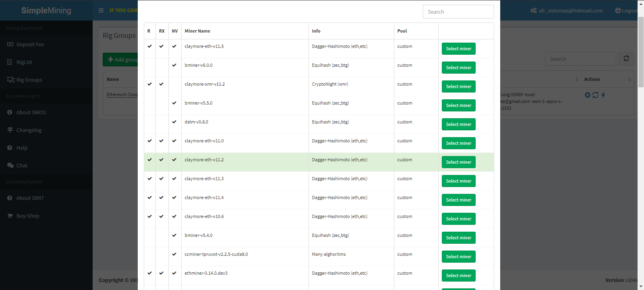Click the RX column header

(162, 31)
